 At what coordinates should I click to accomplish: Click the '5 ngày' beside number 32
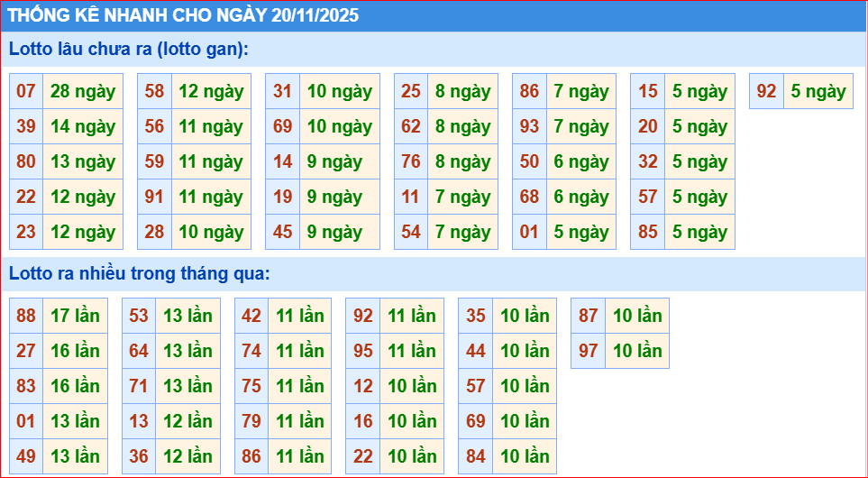tap(699, 161)
